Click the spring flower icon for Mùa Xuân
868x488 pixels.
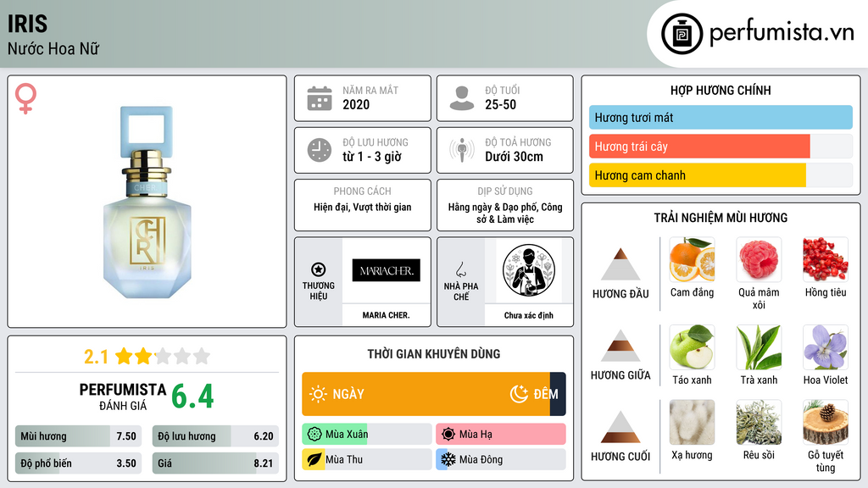(314, 435)
